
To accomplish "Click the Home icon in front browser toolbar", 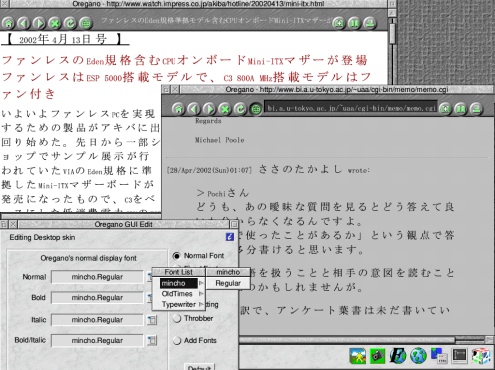I will click(178, 109).
